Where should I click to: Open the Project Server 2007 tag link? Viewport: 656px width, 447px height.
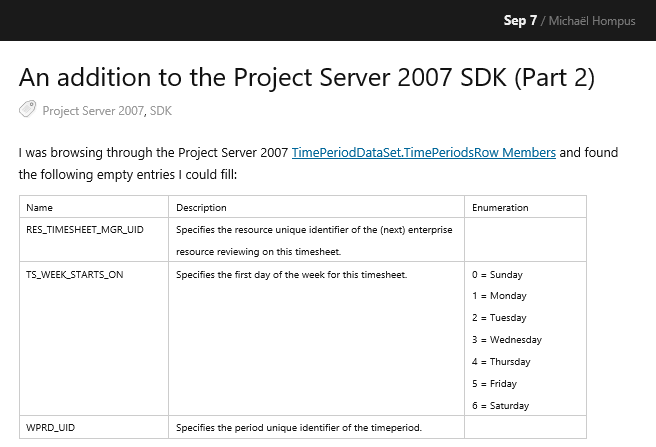[x=93, y=111]
